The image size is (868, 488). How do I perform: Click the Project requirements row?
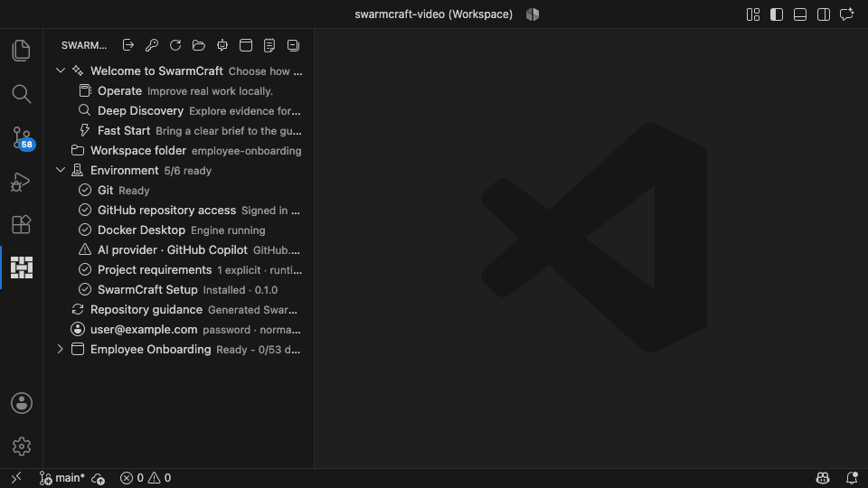(178, 270)
